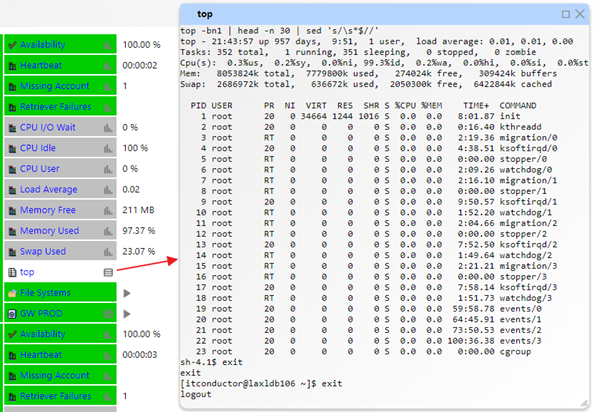Image resolution: width=602 pixels, height=412 pixels.
Task: Click the Load Average chart icon
Action: [x=107, y=189]
